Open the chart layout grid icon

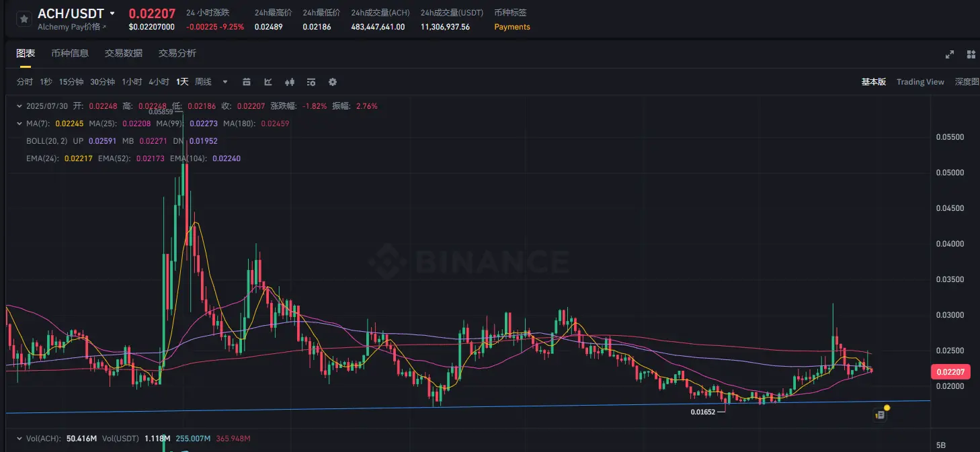tap(971, 54)
